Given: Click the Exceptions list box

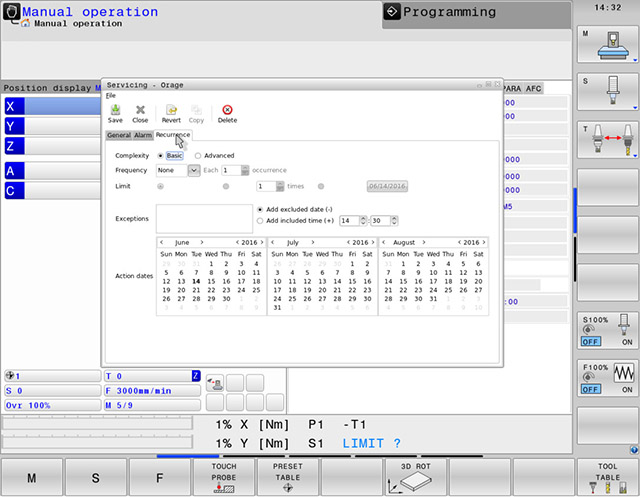Looking at the screenshot, I should click(204, 219).
